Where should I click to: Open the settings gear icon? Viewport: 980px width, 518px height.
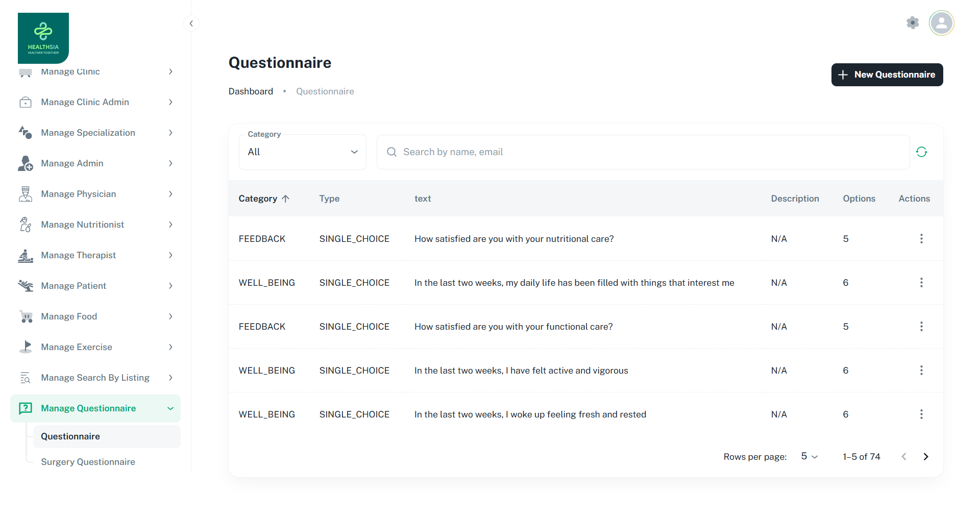click(913, 23)
